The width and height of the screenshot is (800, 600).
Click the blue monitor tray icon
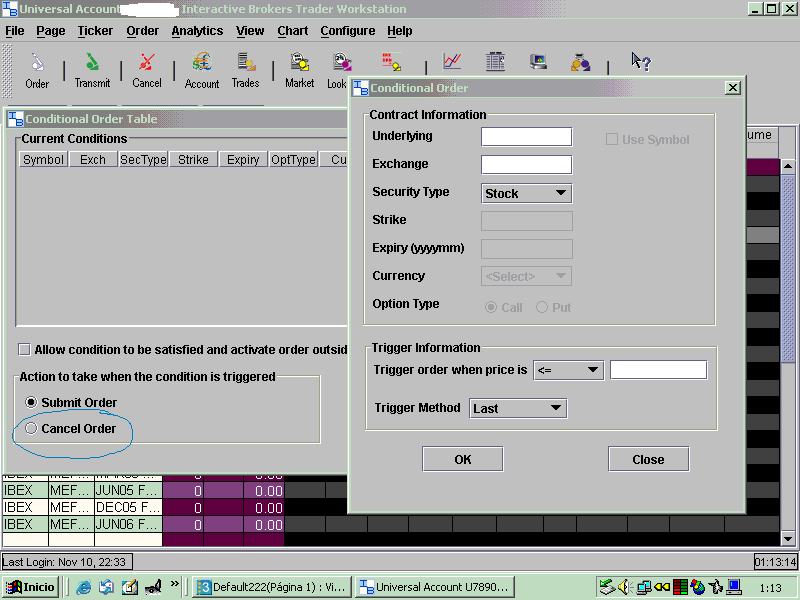(x=734, y=587)
